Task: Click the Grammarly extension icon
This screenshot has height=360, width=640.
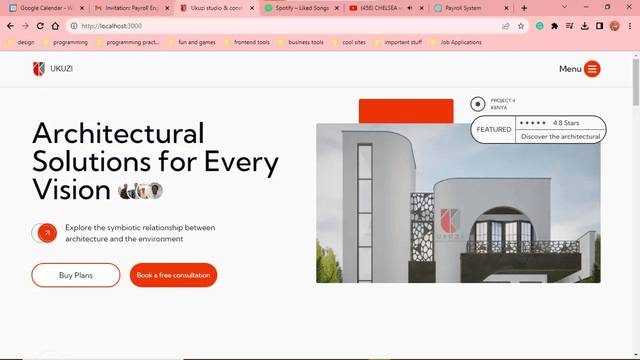Action: (540, 26)
